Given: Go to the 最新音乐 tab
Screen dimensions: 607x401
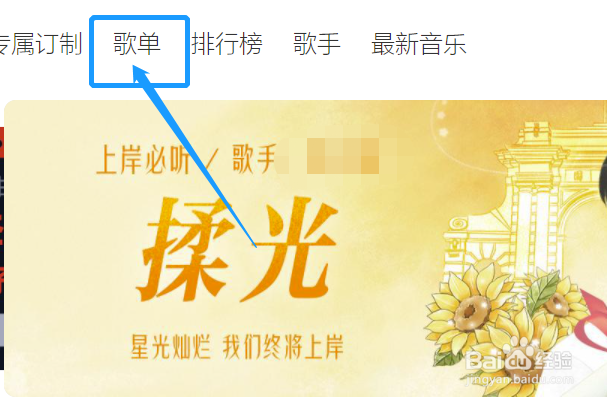Looking at the screenshot, I should tap(418, 44).
